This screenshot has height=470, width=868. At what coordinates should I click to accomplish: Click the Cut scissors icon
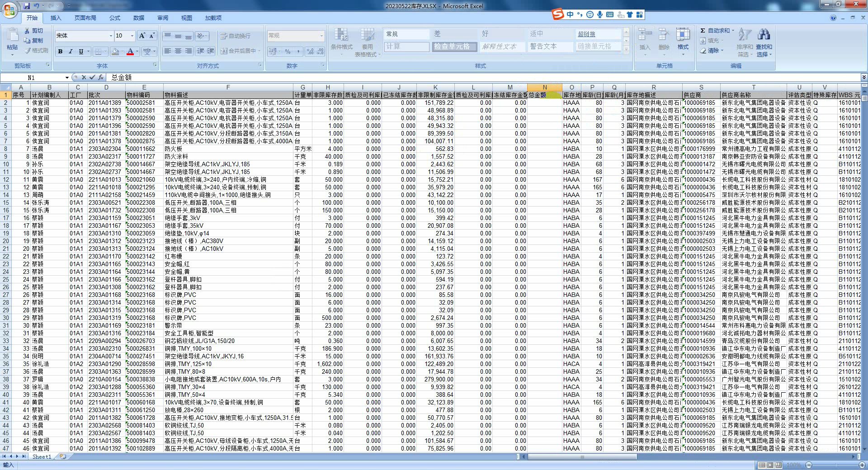pos(27,31)
